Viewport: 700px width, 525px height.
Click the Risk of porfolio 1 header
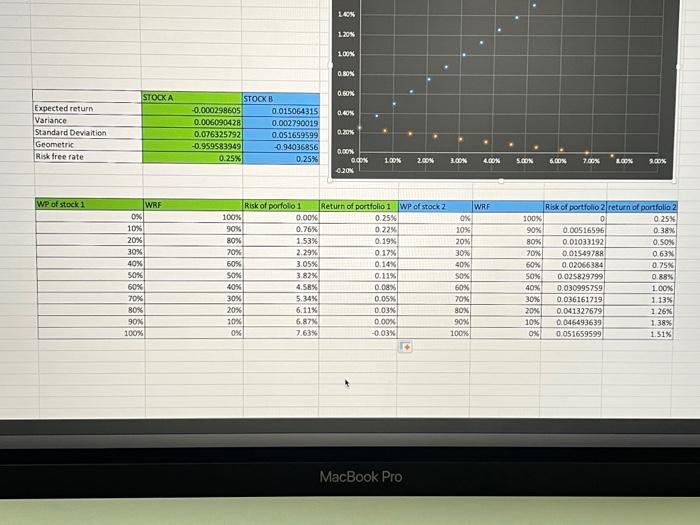point(281,206)
